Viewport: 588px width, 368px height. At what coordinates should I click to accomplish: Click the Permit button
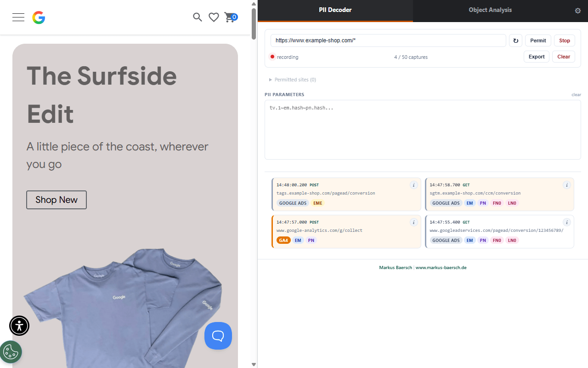coord(538,40)
